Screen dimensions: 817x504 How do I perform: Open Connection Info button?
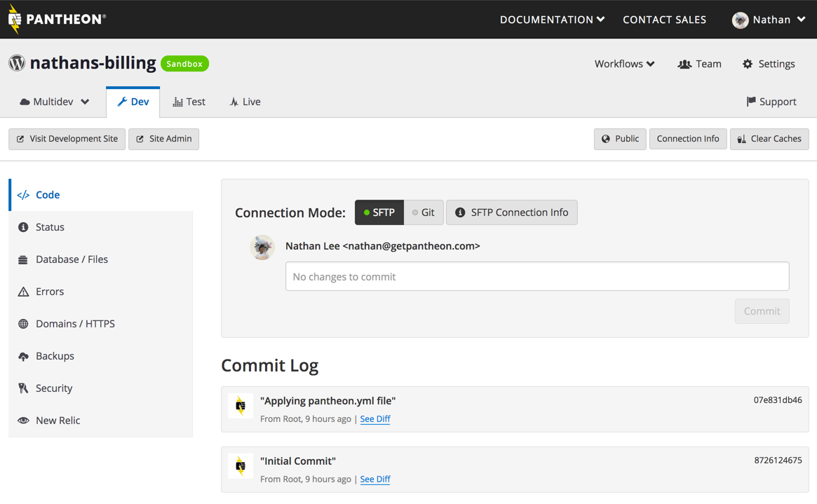point(688,139)
